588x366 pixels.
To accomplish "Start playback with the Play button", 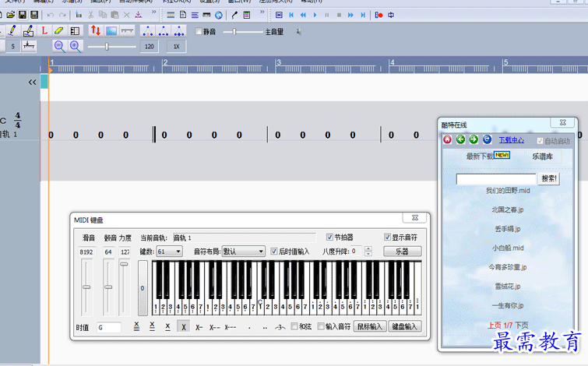I will pos(315,15).
